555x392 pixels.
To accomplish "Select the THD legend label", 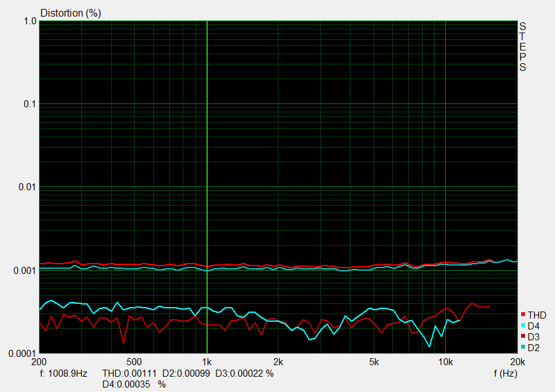I will [536, 315].
